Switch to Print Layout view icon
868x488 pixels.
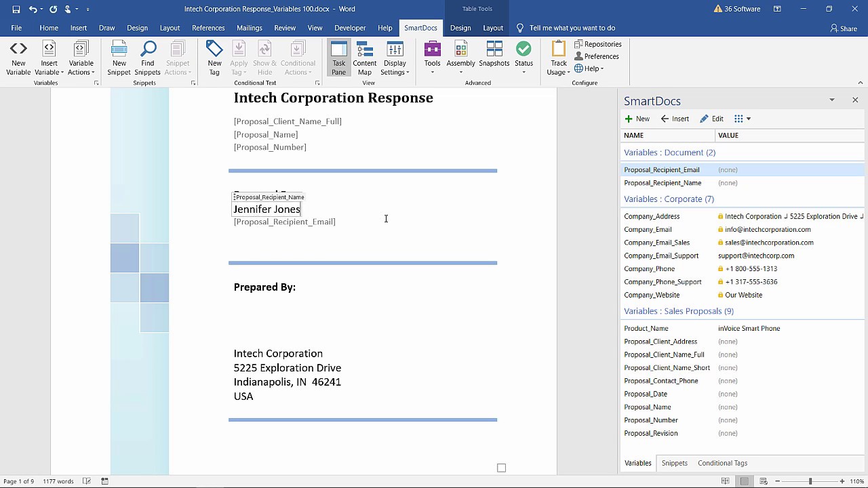point(745,481)
